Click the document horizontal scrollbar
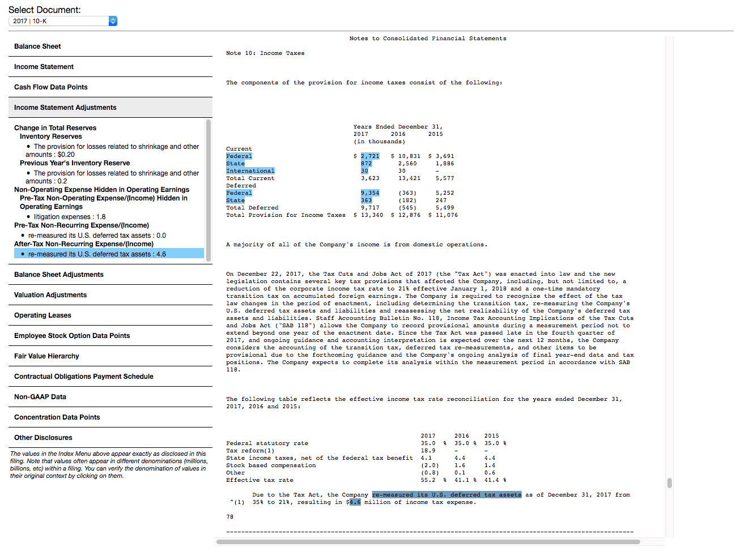Image resolution: width=741 pixels, height=560 pixels. (x=428, y=542)
